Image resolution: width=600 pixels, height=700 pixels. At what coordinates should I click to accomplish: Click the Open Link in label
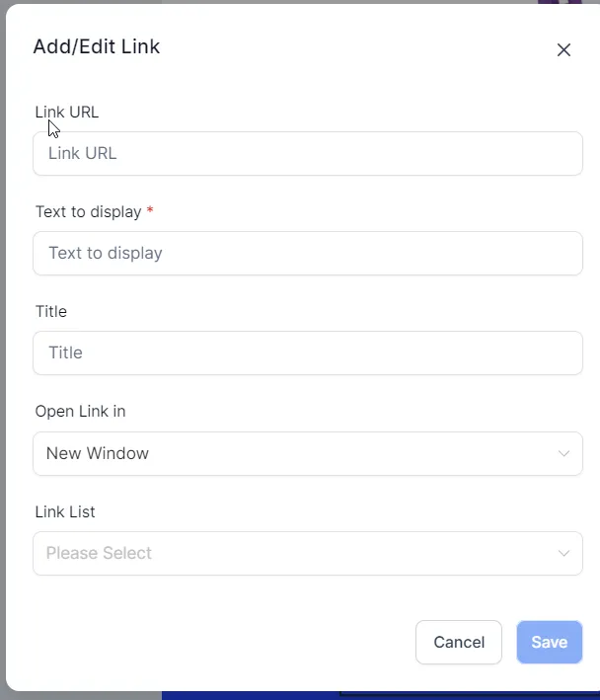80,412
